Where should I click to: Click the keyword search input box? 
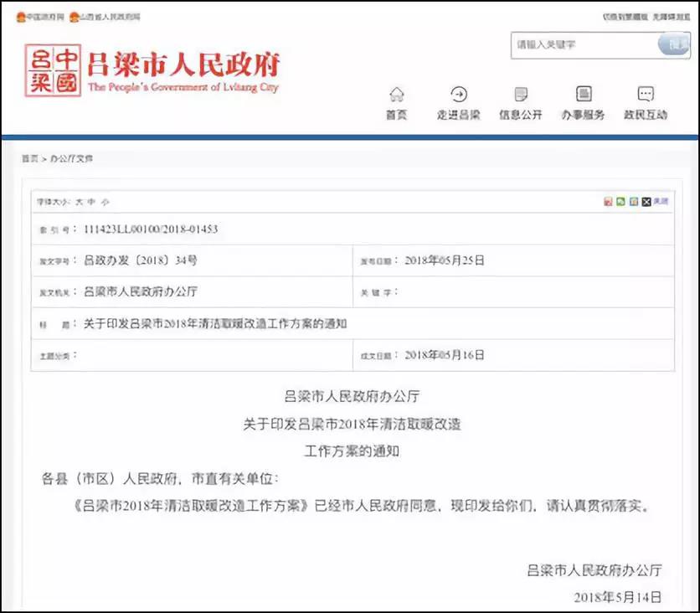586,46
